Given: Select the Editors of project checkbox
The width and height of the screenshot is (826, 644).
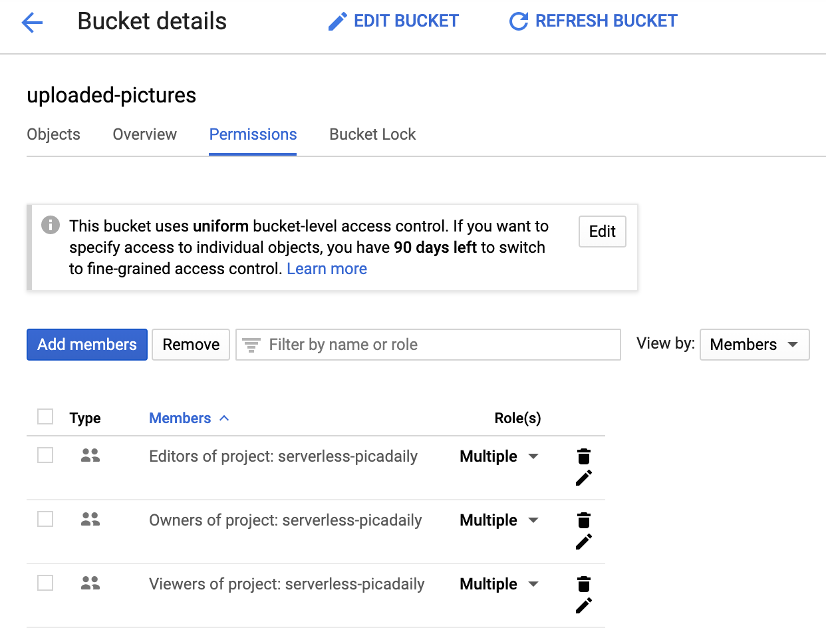Looking at the screenshot, I should click(x=45, y=455).
